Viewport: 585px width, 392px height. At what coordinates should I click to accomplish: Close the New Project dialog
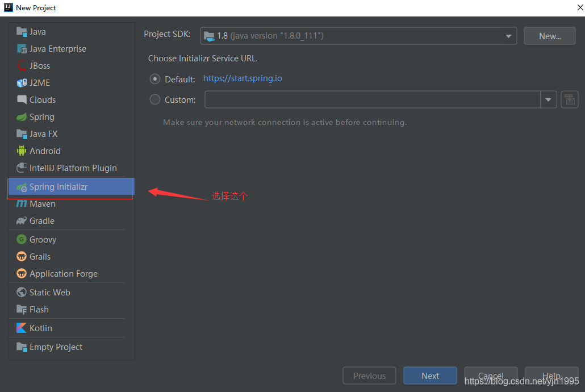tap(580, 7)
